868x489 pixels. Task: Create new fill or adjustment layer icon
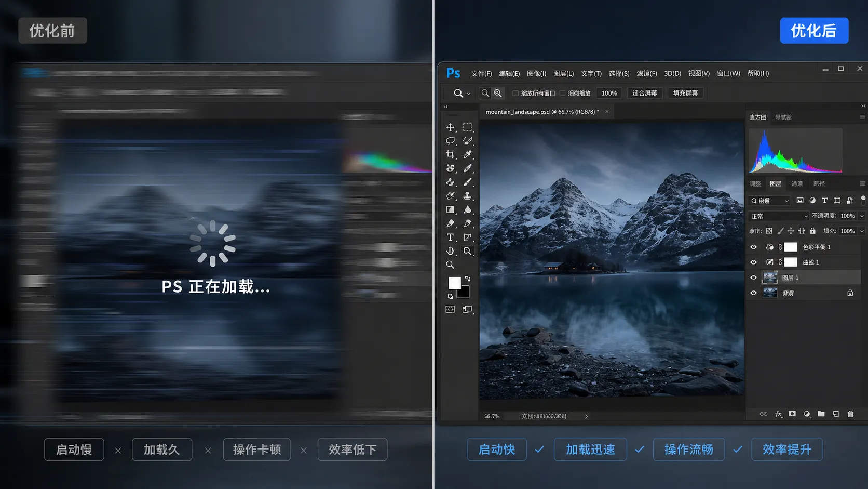pyautogui.click(x=807, y=414)
